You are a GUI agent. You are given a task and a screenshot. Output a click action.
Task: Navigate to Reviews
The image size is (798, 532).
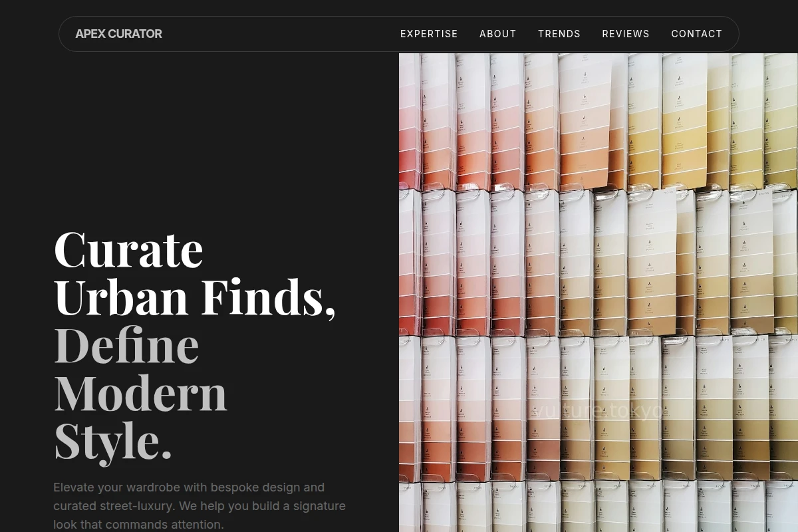point(626,34)
